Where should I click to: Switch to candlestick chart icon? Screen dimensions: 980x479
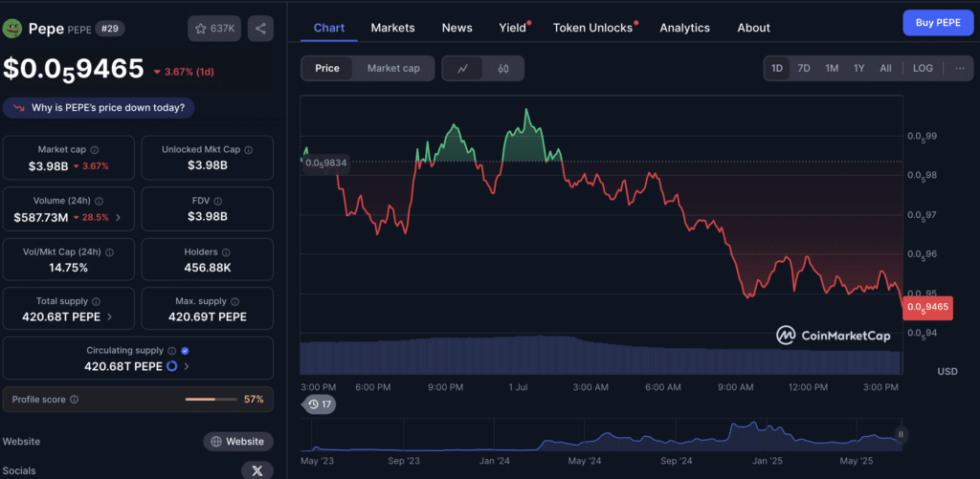[x=503, y=69]
